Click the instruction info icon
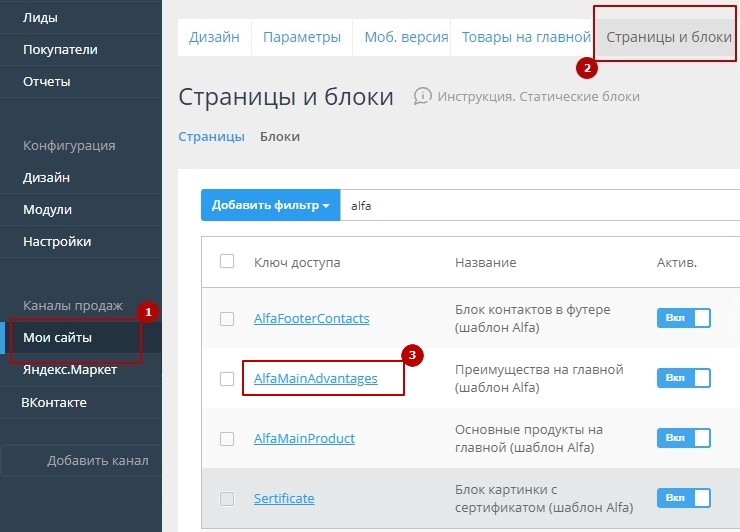Screen dimensions: 740x532 click(422, 96)
